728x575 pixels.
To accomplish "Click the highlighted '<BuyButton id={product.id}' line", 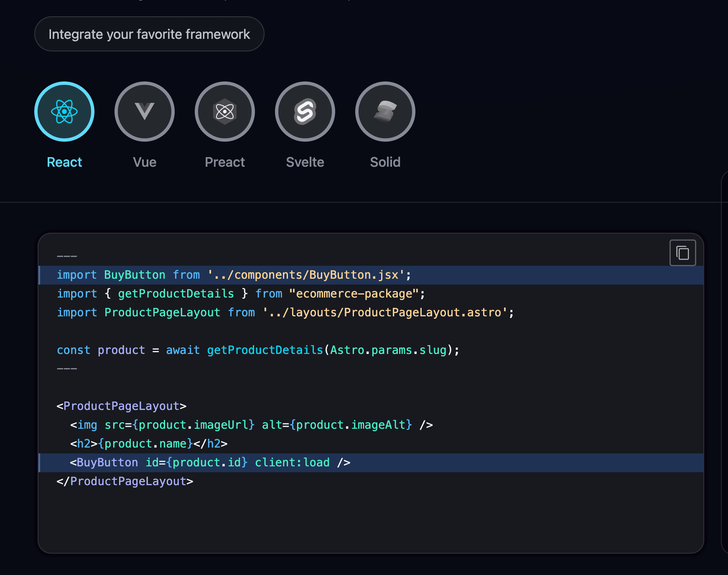I will point(371,463).
